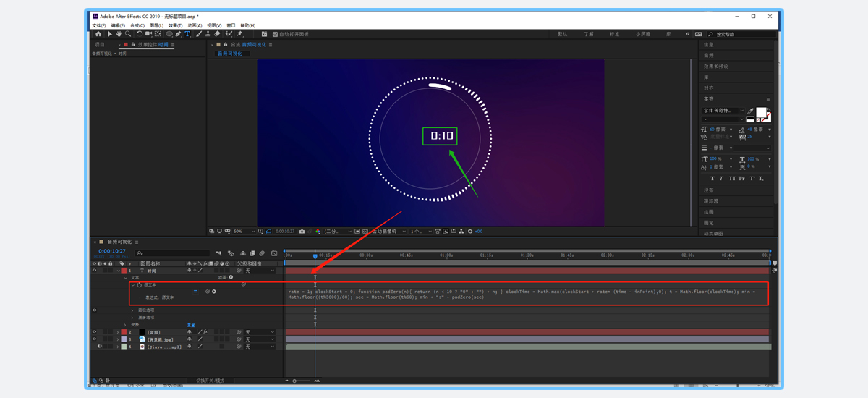
Task: Select the Roto Brush tool
Action: tap(229, 34)
